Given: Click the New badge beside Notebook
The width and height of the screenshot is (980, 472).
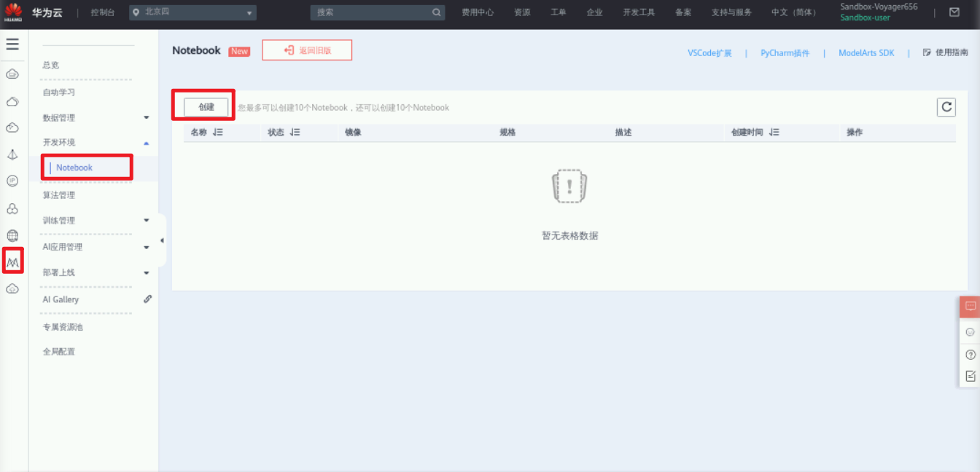Looking at the screenshot, I should click(239, 51).
